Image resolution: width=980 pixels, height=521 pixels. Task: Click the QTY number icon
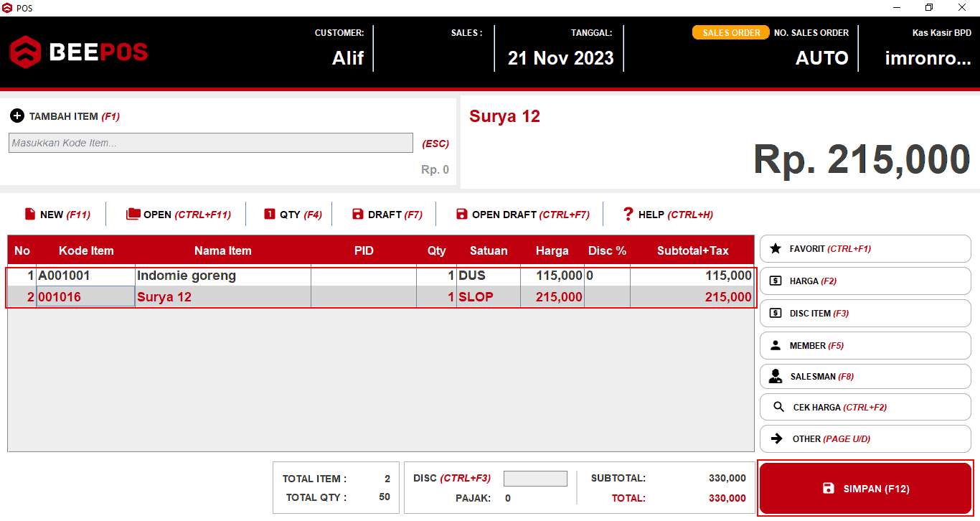(270, 214)
